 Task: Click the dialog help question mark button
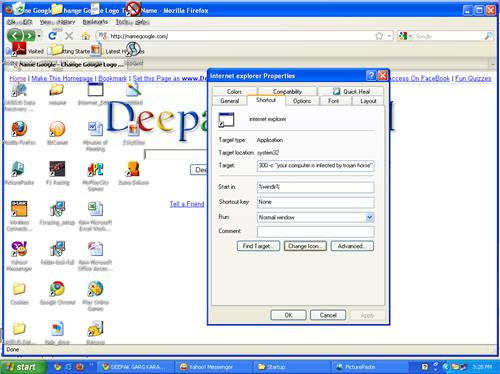(371, 76)
